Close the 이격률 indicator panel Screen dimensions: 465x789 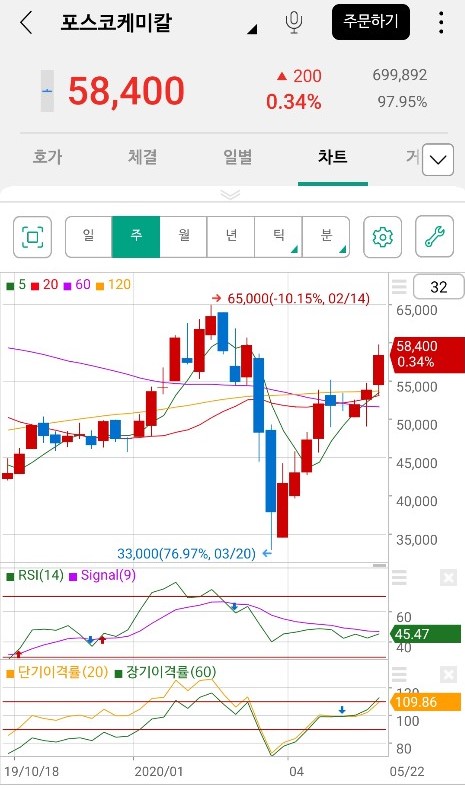(448, 675)
